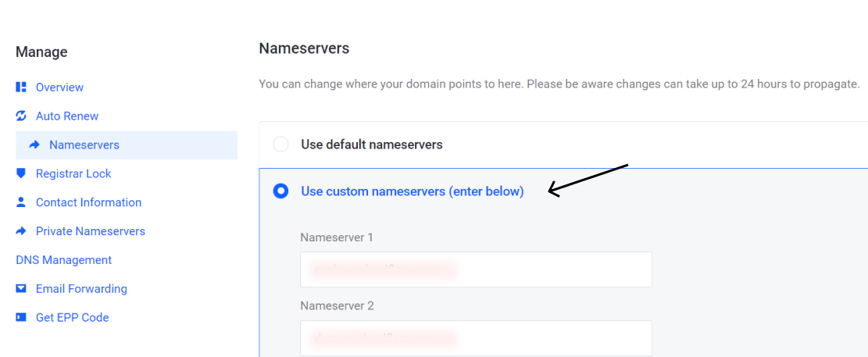The height and width of the screenshot is (357, 868).
Task: Click the Email Forwarding envelope icon
Action: pos(21,289)
